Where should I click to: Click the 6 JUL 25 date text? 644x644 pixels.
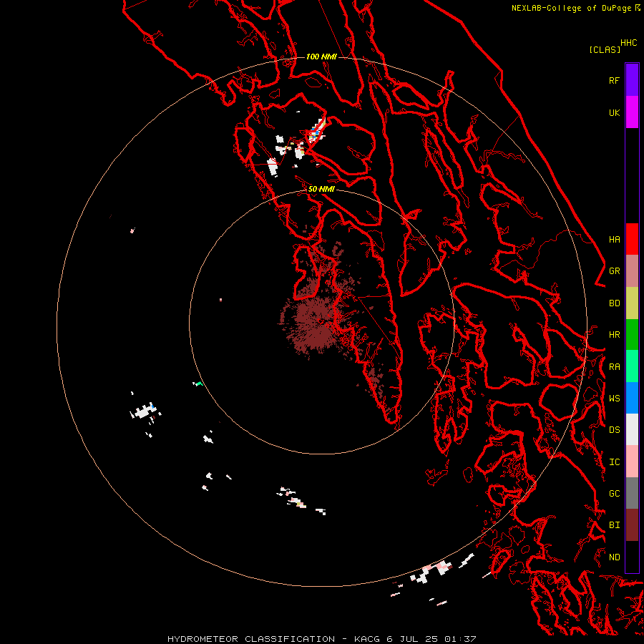pyautogui.click(x=412, y=639)
